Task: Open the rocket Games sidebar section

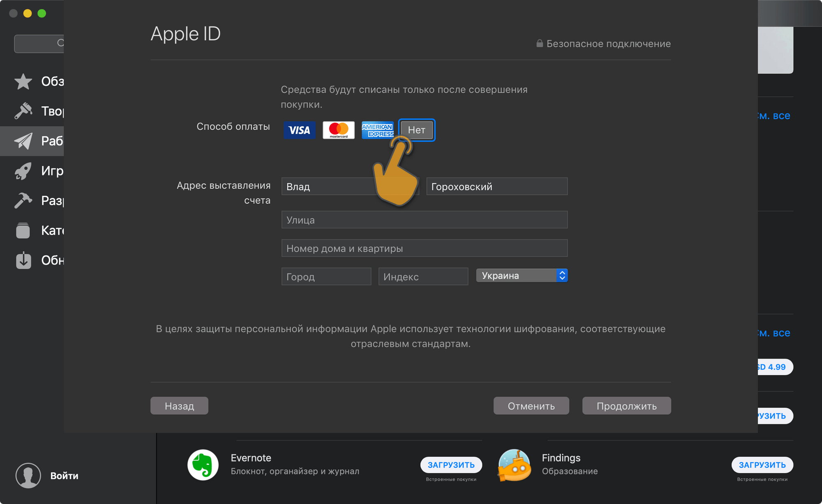Action: tap(23, 171)
